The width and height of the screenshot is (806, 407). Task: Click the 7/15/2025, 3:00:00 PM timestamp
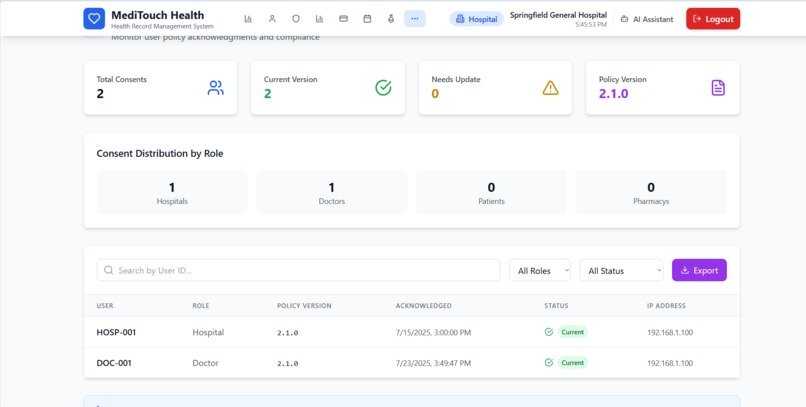tap(433, 332)
